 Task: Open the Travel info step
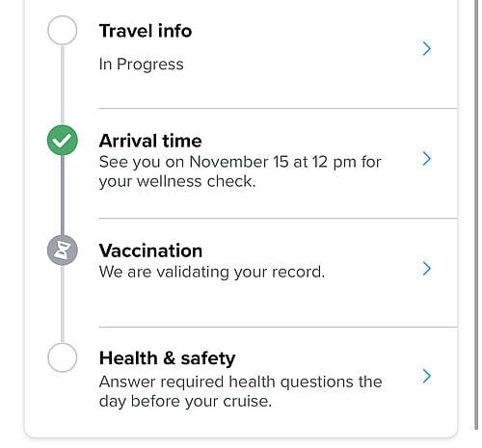point(146,31)
